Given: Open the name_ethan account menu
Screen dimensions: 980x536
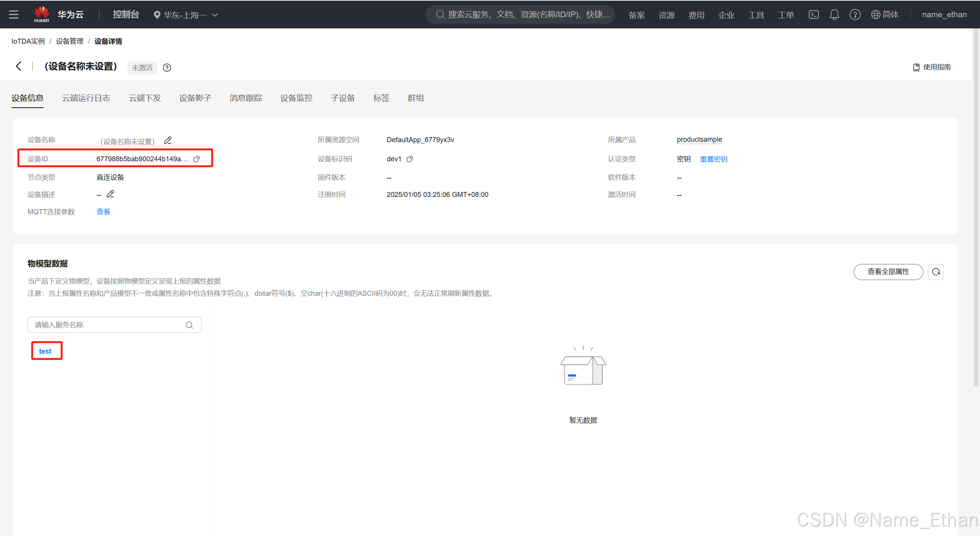Looking at the screenshot, I should tap(944, 15).
